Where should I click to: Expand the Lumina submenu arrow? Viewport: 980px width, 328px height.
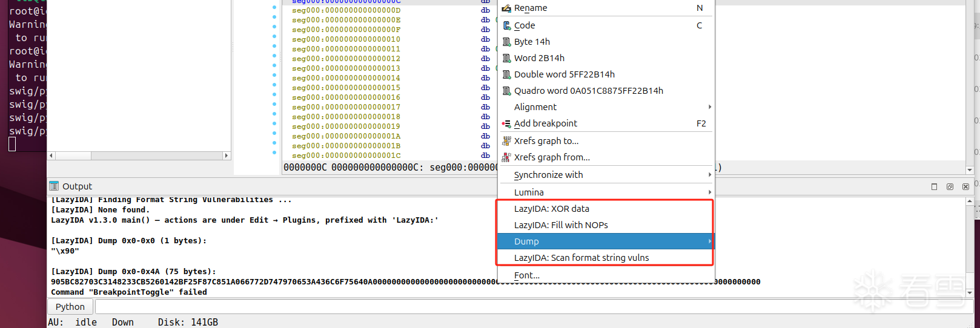click(x=709, y=192)
